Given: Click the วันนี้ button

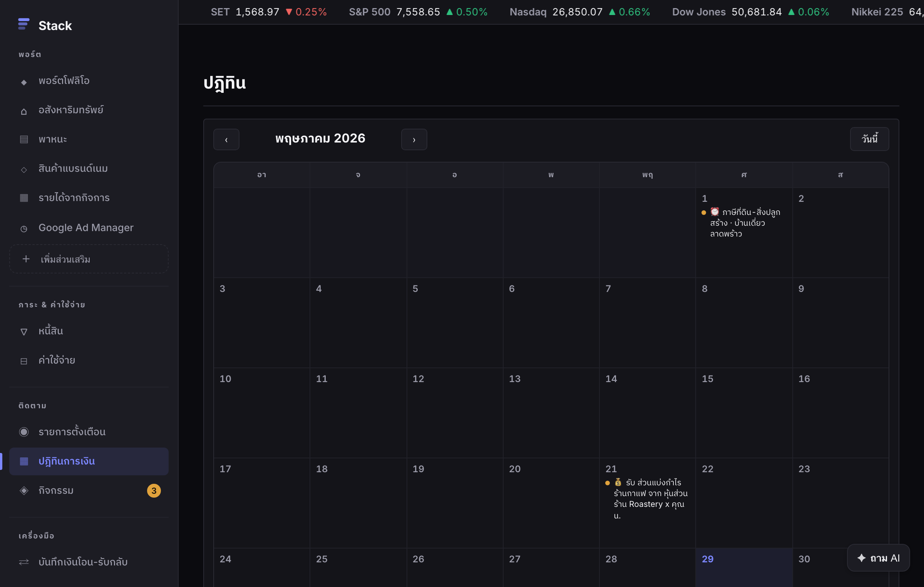Looking at the screenshot, I should click(869, 139).
